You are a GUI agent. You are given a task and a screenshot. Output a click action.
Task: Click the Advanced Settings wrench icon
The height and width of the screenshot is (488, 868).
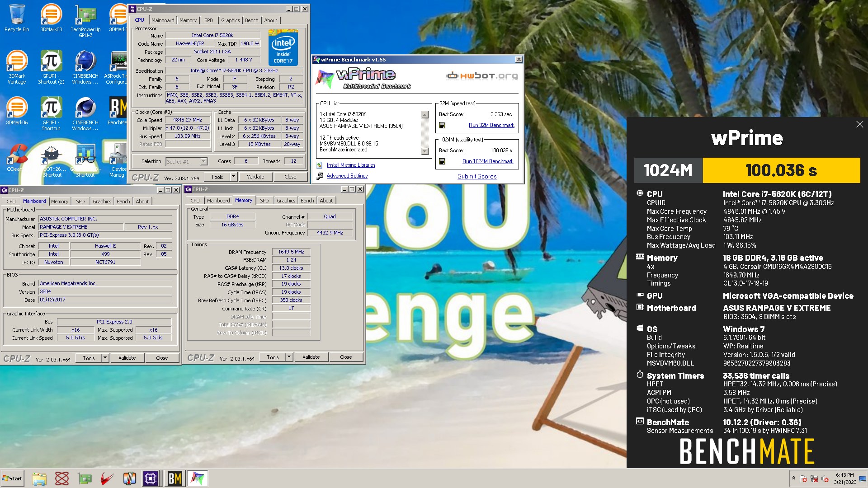320,176
